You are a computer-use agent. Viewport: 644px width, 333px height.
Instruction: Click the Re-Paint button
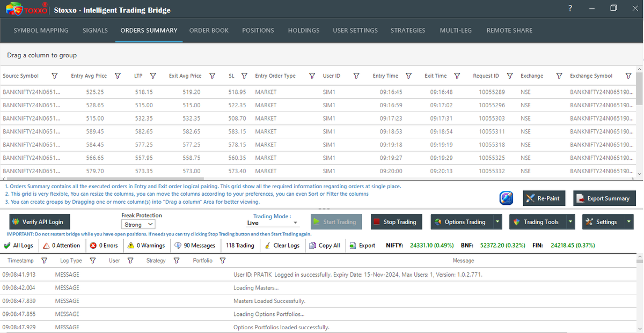point(544,198)
